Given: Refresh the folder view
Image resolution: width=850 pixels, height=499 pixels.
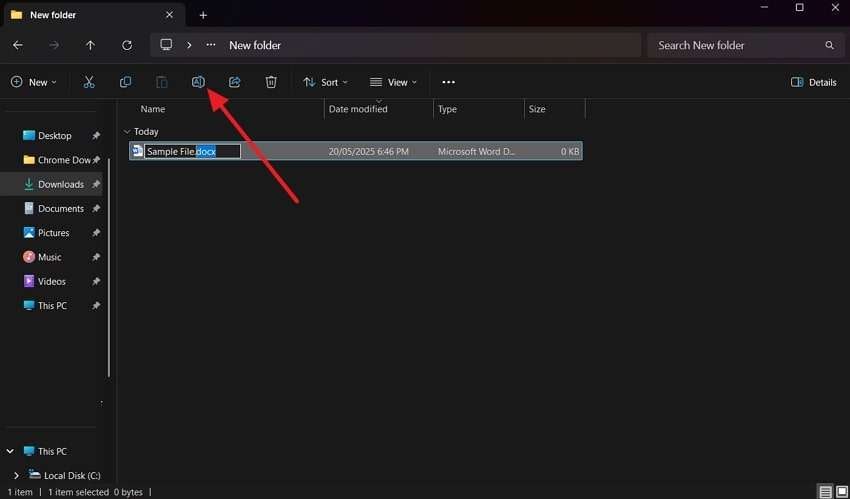Looking at the screenshot, I should pyautogui.click(x=127, y=46).
